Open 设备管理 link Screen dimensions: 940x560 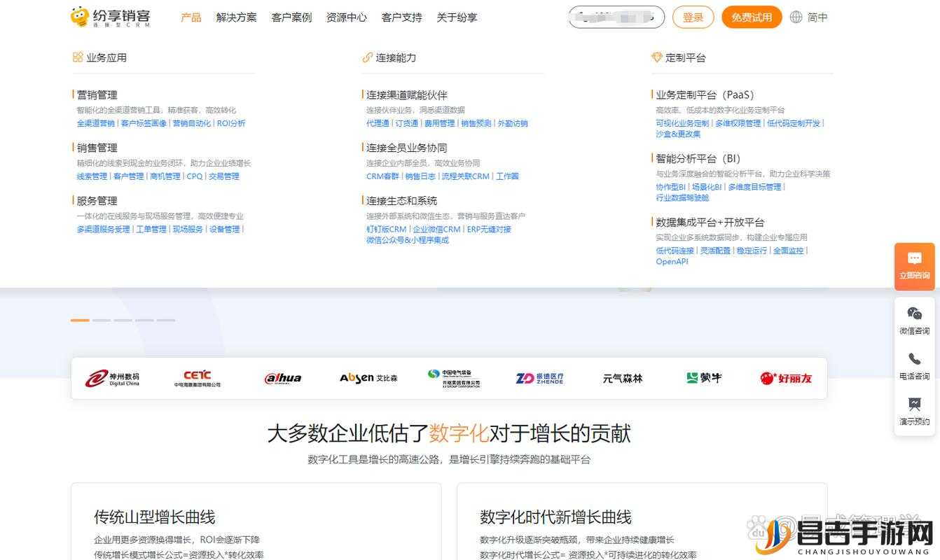(x=224, y=229)
